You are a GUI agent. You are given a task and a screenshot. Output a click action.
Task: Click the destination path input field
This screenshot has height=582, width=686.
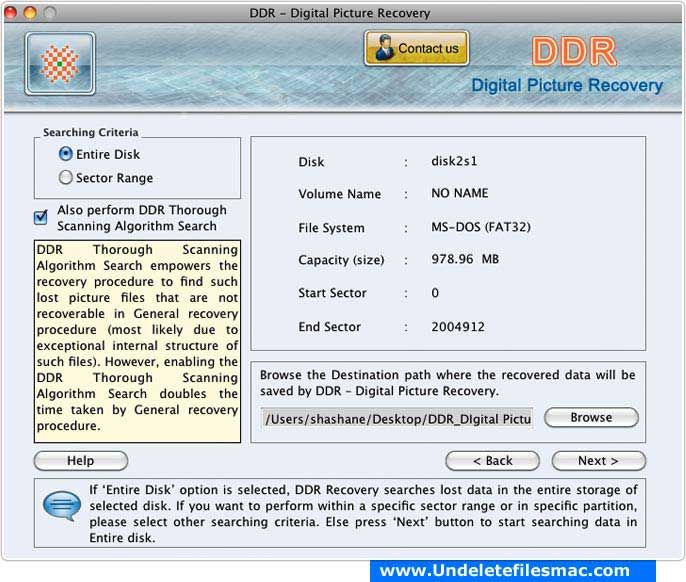[397, 419]
